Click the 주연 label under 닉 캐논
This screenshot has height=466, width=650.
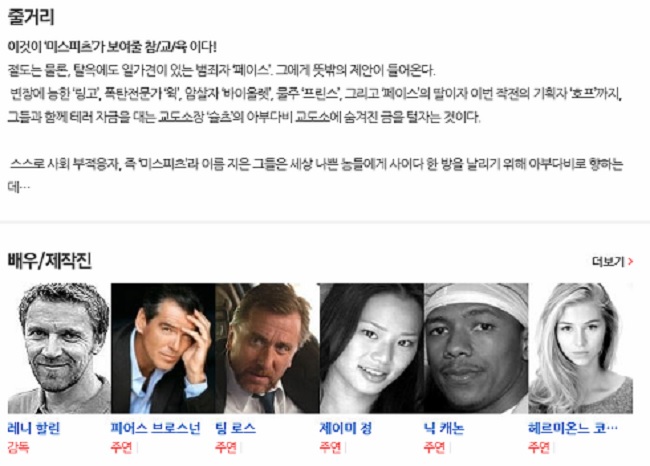point(434,447)
